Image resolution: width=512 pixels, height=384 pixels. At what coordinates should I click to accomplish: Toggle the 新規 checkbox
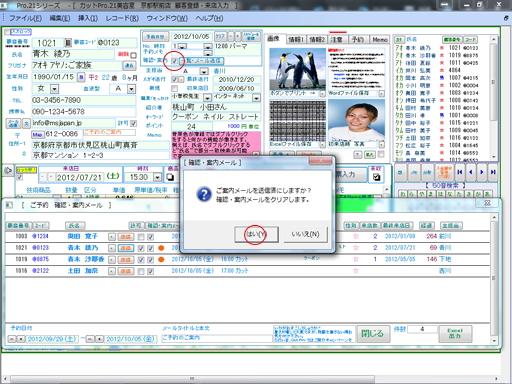point(174,88)
